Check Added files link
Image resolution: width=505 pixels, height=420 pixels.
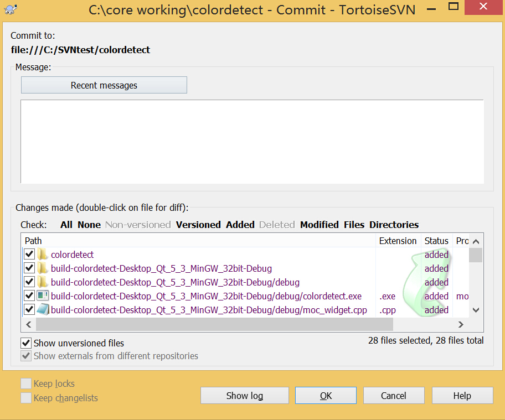pyautogui.click(x=240, y=225)
